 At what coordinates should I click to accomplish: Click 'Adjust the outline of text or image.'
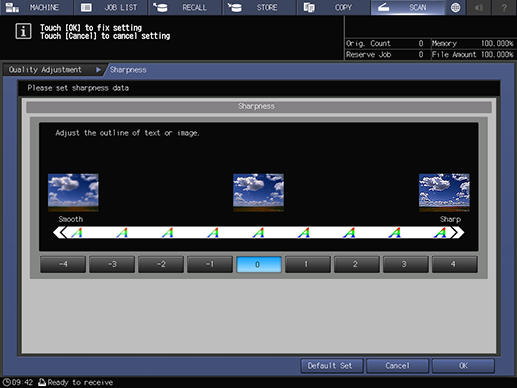(127, 133)
